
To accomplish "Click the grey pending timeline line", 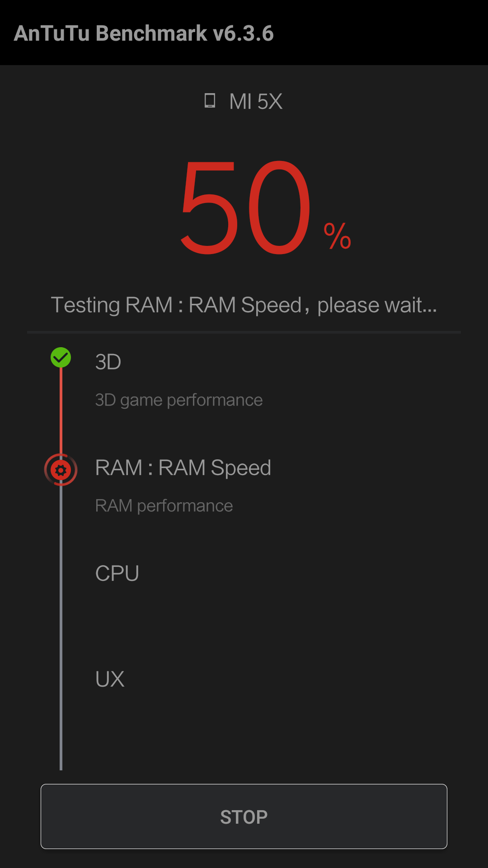I will click(x=61, y=633).
